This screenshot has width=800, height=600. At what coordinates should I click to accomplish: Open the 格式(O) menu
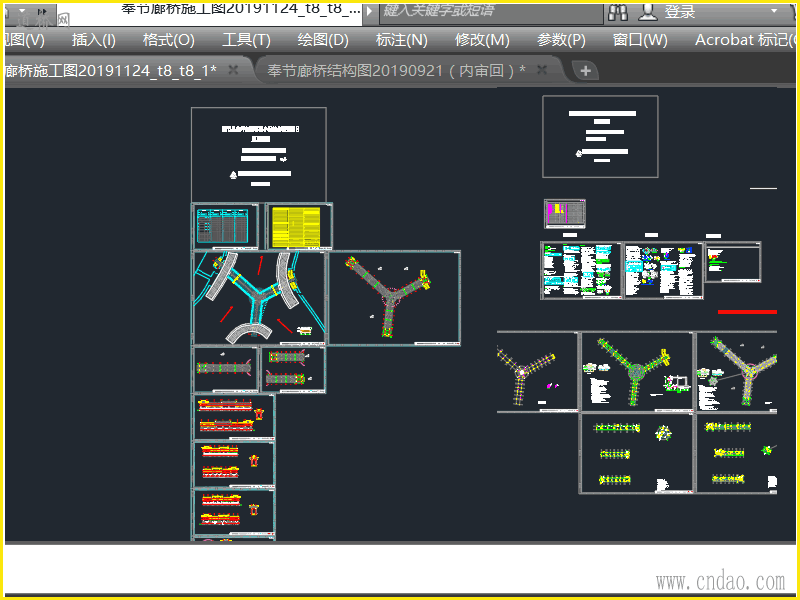tap(169, 40)
